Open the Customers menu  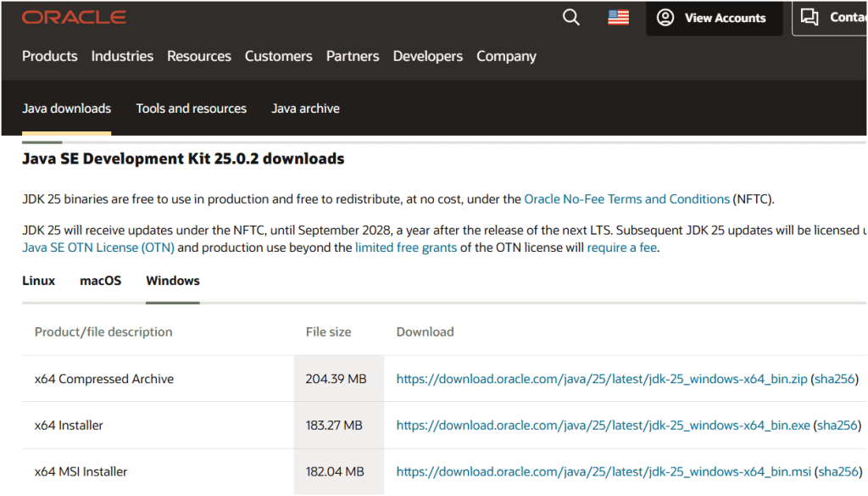[278, 56]
